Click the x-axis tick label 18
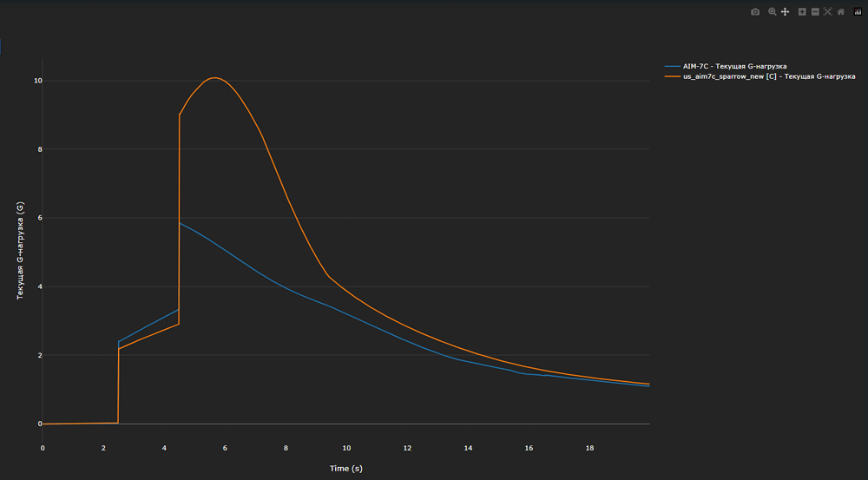The width and height of the screenshot is (868, 480). point(589,448)
